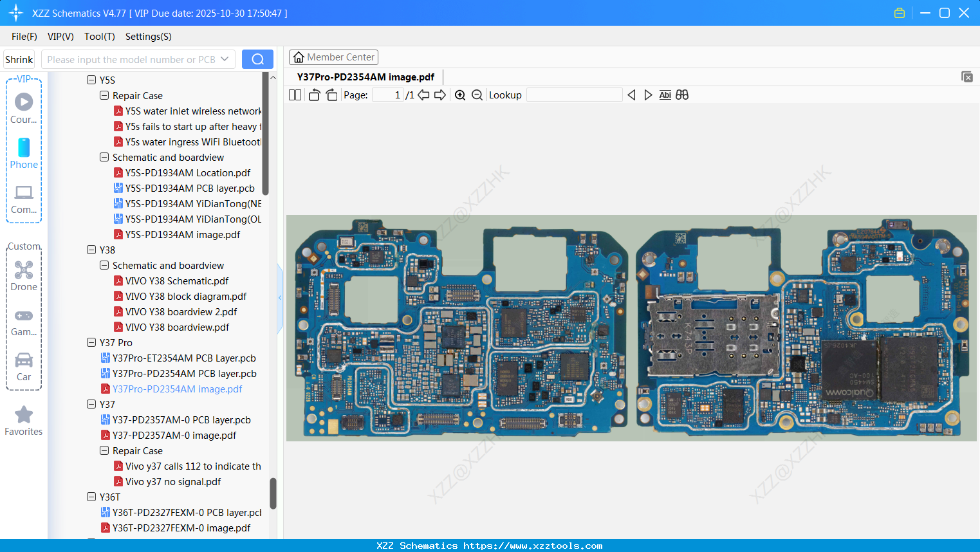Collapse the Y5S tree node

[x=91, y=80]
